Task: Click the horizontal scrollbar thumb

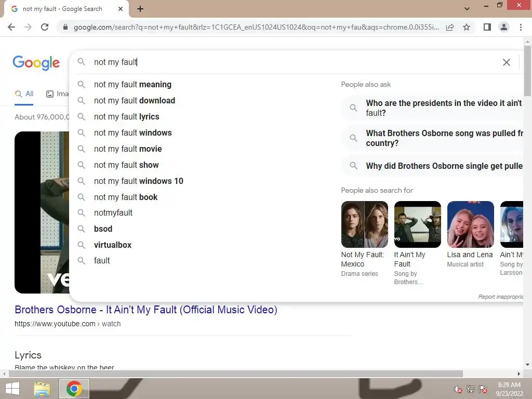Action: (x=235, y=374)
